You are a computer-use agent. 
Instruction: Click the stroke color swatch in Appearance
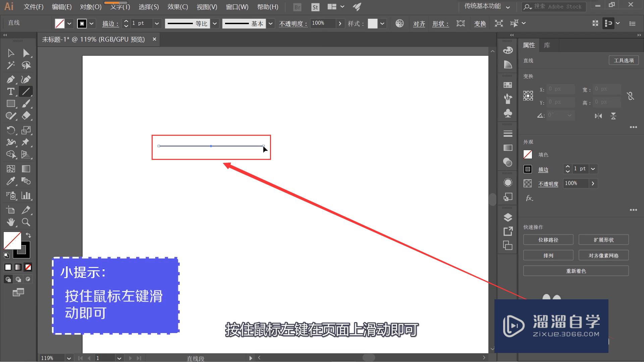click(x=527, y=169)
